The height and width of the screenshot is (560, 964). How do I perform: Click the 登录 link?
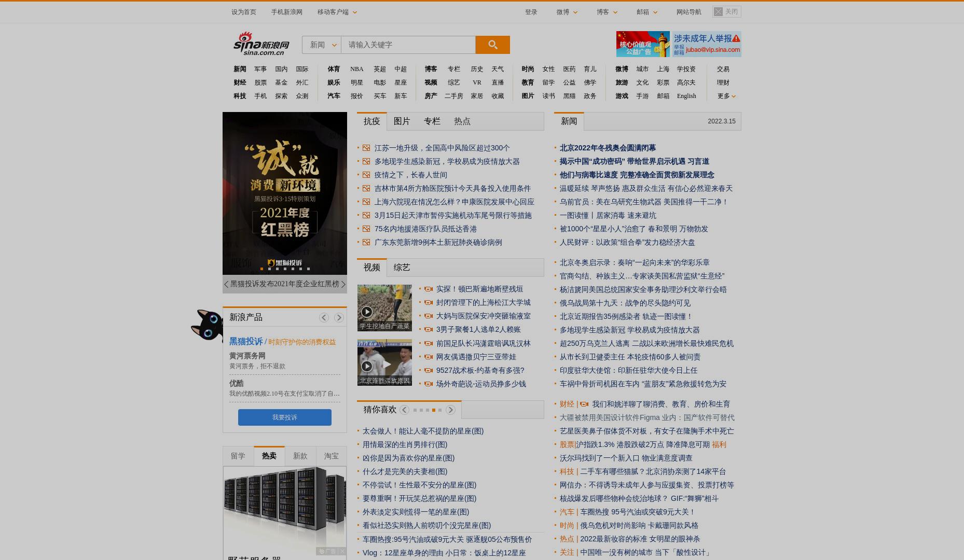click(x=531, y=12)
